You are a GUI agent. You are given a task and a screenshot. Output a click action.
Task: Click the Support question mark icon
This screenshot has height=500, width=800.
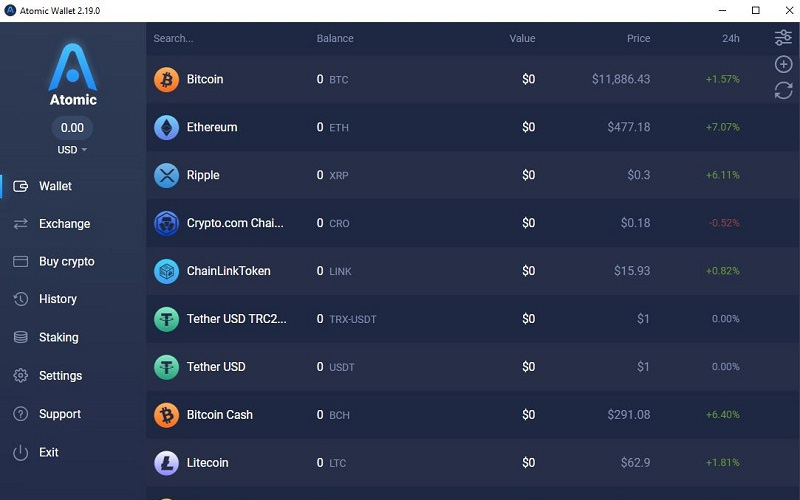click(20, 414)
